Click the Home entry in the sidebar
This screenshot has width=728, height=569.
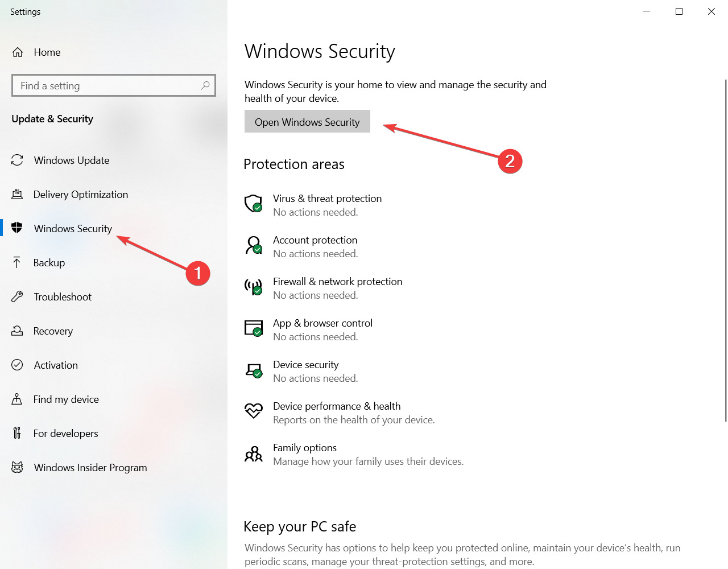pos(47,52)
